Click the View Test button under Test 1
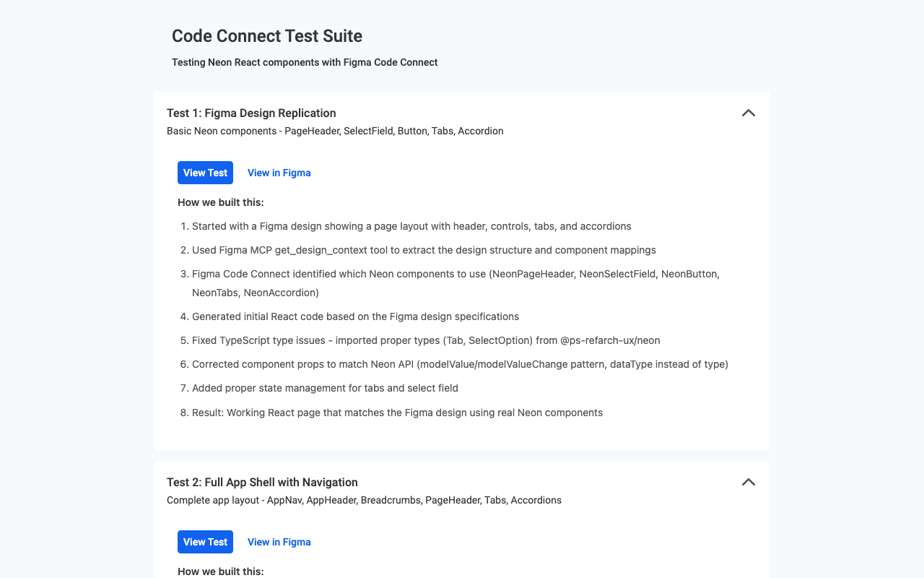 pyautogui.click(x=205, y=173)
